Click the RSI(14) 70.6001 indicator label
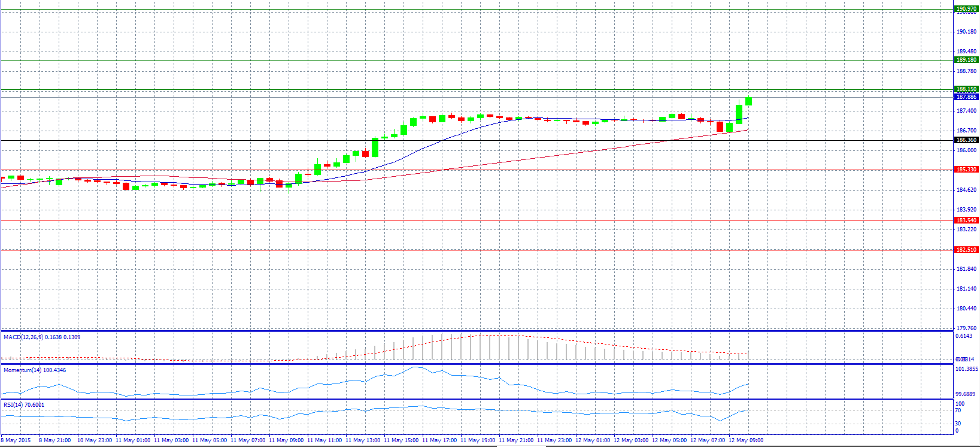 pyautogui.click(x=24, y=405)
